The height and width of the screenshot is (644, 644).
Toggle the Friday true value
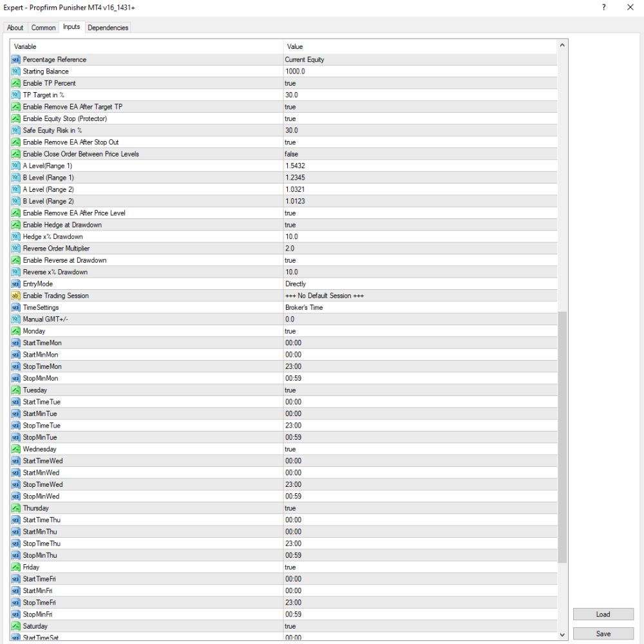click(420, 567)
